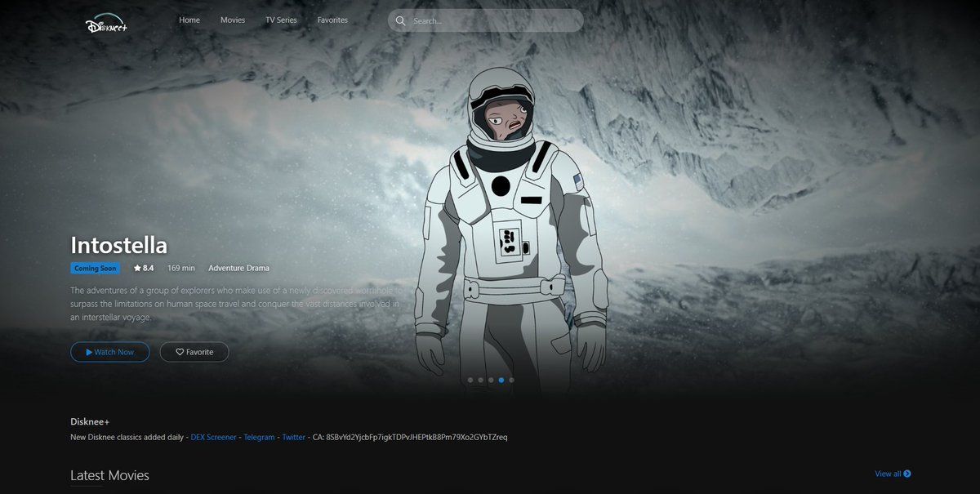Select the fifth carousel dot

[511, 380]
